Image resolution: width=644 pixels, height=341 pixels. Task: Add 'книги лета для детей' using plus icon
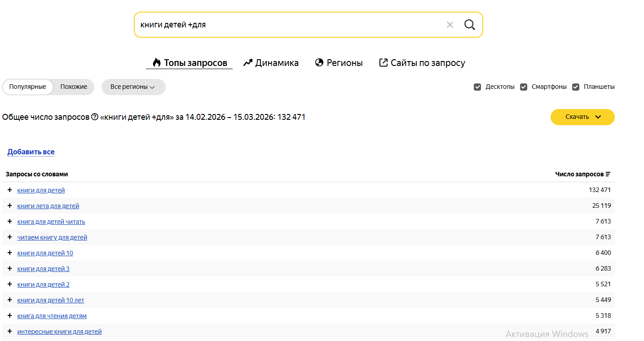click(x=10, y=206)
